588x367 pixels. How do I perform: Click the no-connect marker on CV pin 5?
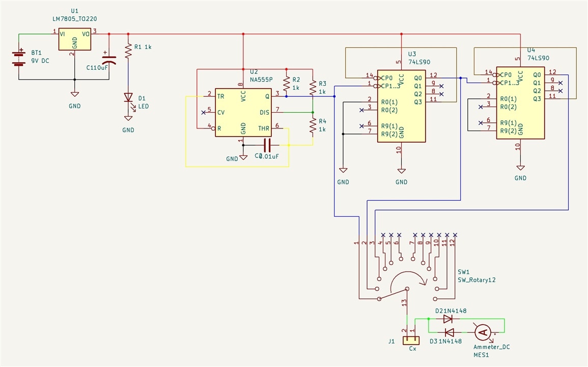click(x=204, y=112)
